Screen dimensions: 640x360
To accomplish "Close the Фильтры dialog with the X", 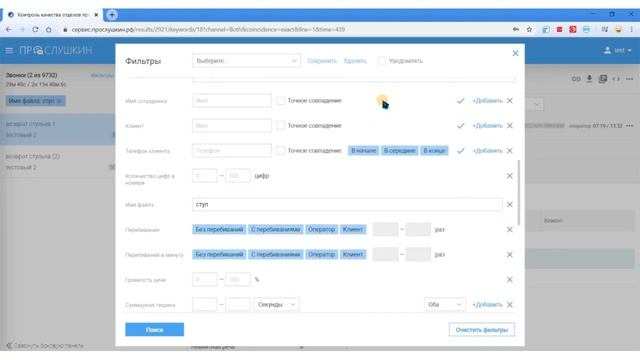I will 515,53.
